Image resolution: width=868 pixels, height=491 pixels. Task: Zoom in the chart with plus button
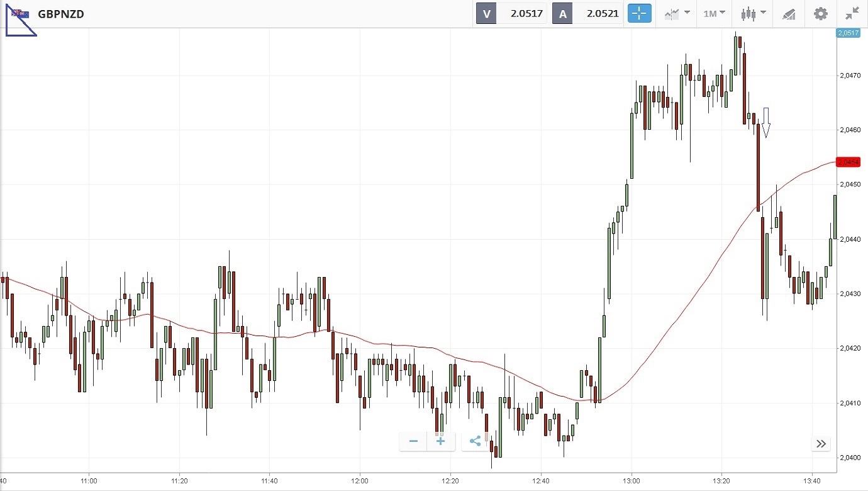click(x=441, y=441)
